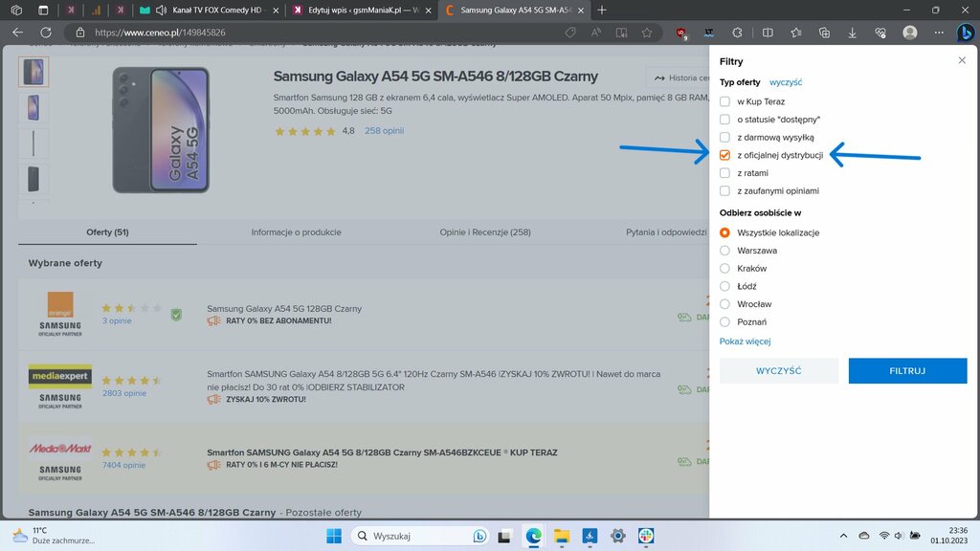Open browser Extensions puzzle icon

click(x=738, y=33)
